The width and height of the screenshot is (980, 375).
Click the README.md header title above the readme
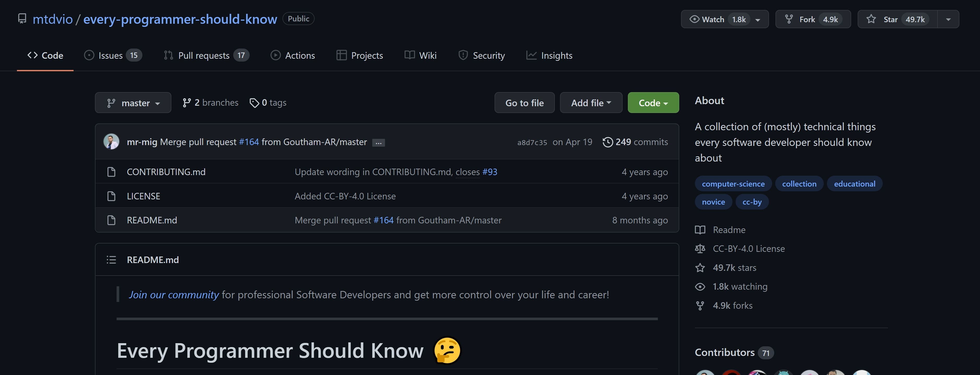(153, 260)
